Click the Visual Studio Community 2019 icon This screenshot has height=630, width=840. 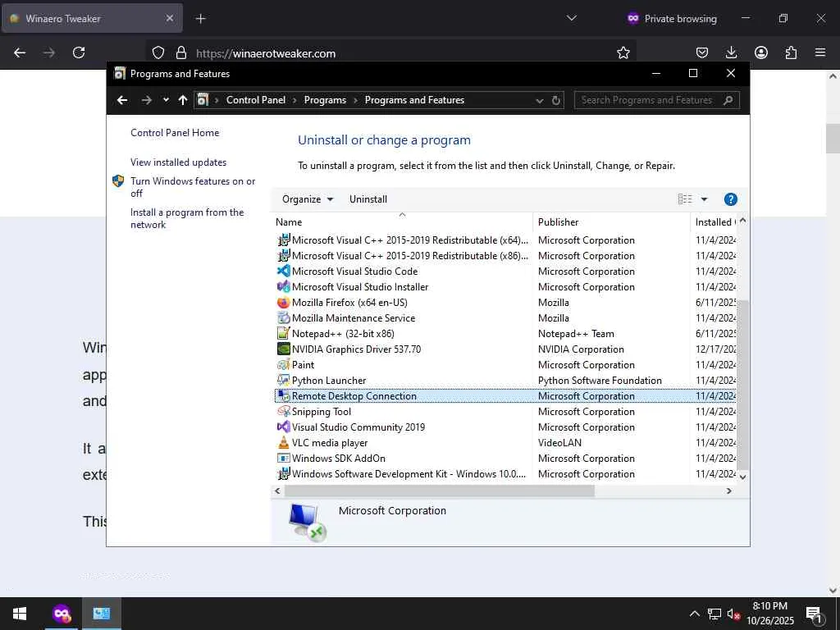283,427
